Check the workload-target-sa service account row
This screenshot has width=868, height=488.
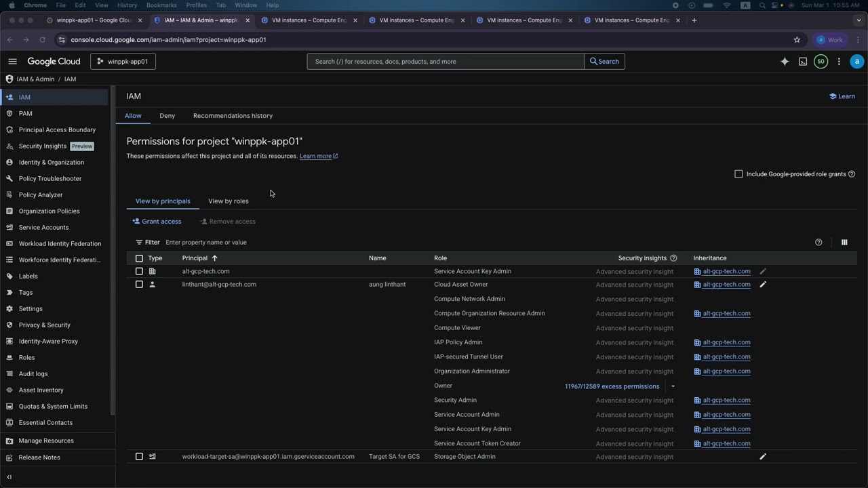139,457
